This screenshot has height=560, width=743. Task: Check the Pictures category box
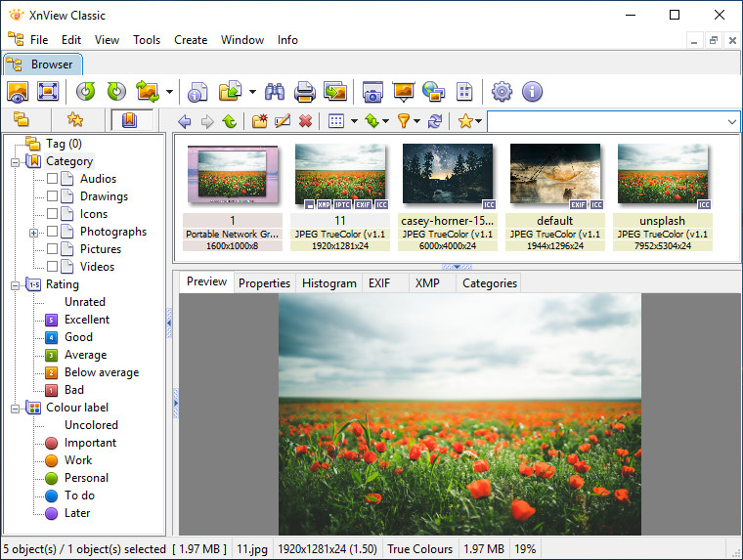[52, 249]
